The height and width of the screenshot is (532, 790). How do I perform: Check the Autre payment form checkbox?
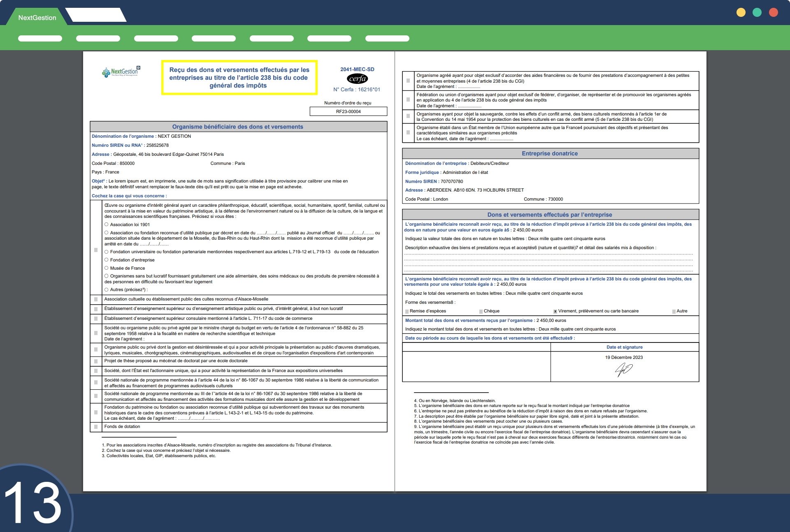tap(674, 311)
